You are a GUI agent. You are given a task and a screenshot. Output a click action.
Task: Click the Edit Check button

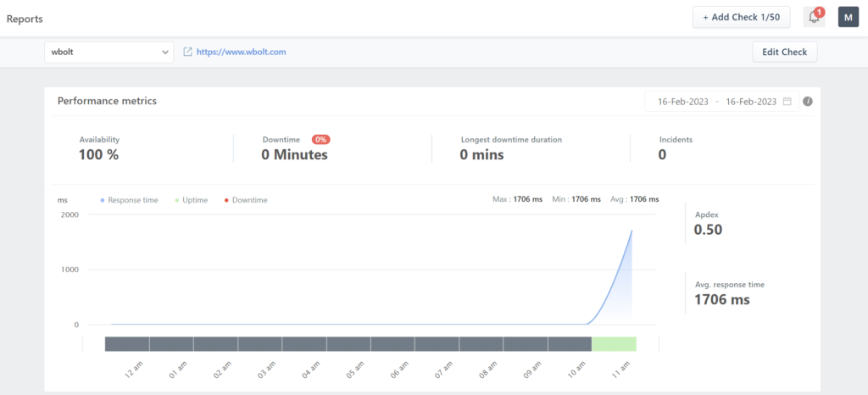pyautogui.click(x=784, y=52)
